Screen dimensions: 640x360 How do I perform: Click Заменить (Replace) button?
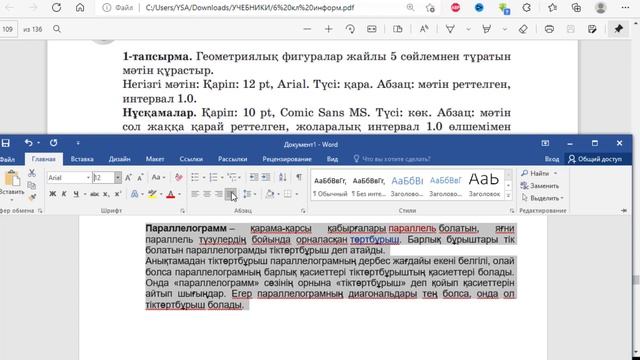click(x=540, y=186)
